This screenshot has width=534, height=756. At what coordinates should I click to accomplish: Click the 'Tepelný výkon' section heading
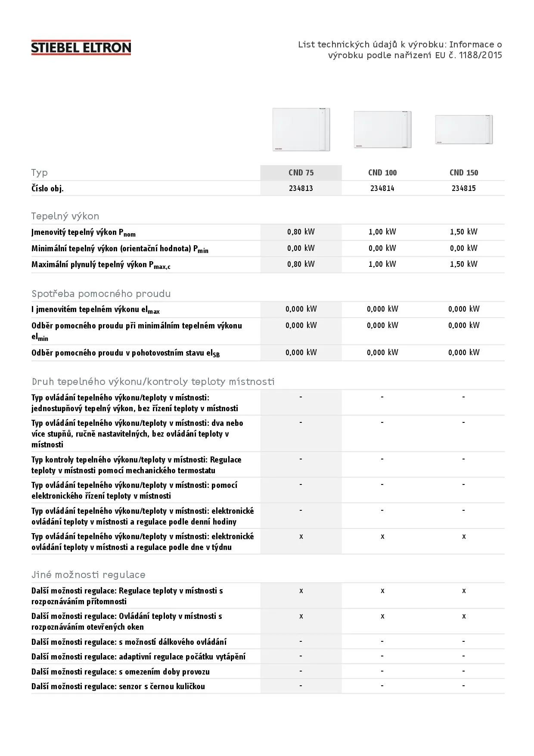(65, 216)
